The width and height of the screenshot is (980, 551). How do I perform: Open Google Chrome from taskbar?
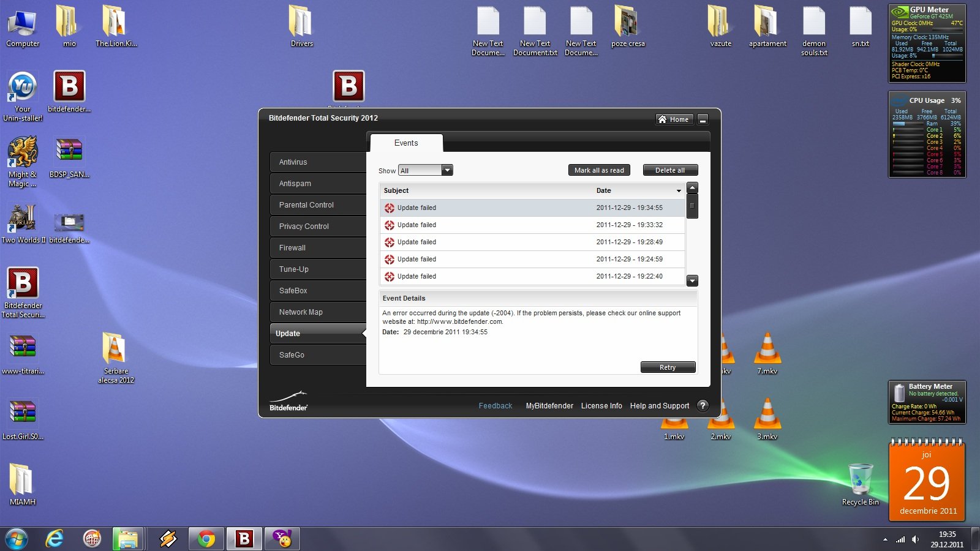[x=206, y=539]
